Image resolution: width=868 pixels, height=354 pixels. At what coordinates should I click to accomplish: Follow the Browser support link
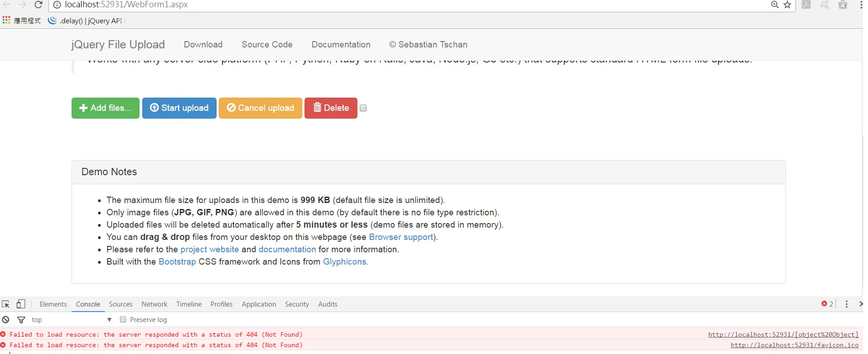pyautogui.click(x=401, y=237)
